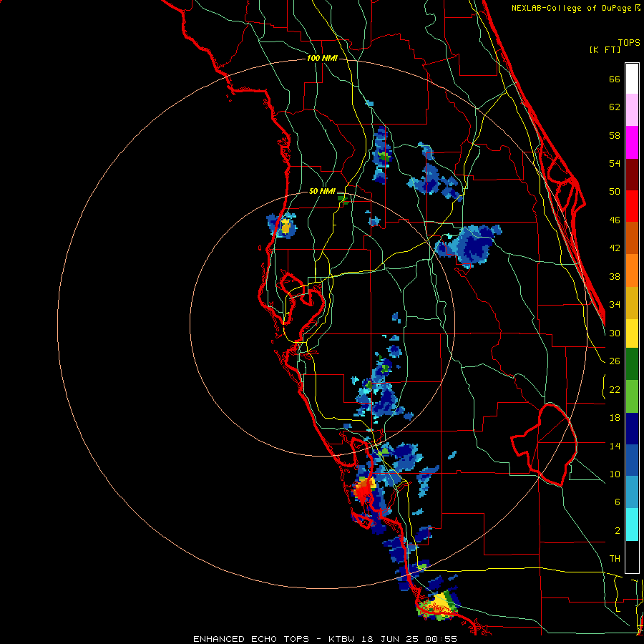644x644 pixels.
Task: Select the magenta swatch on the legend bar
Action: point(632,142)
